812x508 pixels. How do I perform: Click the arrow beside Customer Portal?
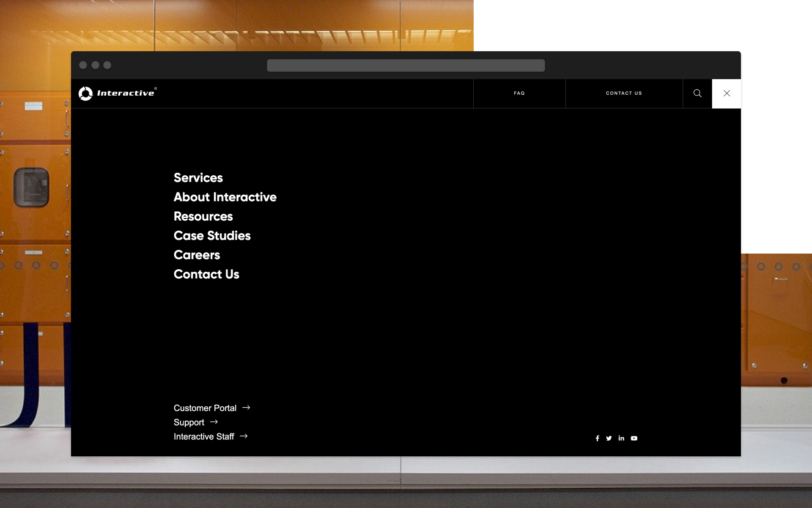246,408
